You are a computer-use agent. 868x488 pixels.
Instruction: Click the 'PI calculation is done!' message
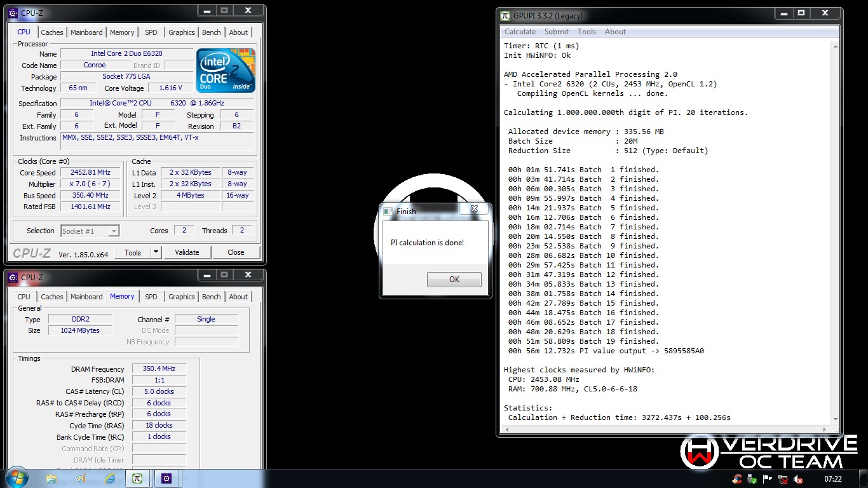click(x=427, y=243)
